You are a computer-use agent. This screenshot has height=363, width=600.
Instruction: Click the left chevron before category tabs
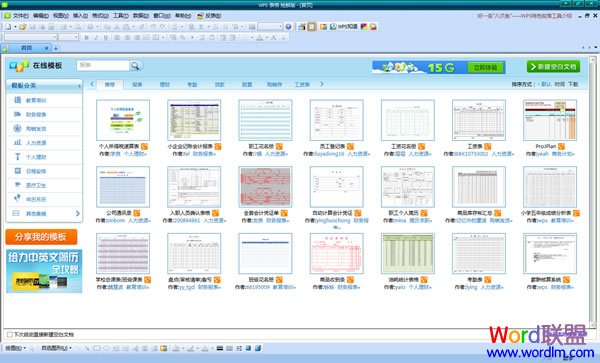92,84
